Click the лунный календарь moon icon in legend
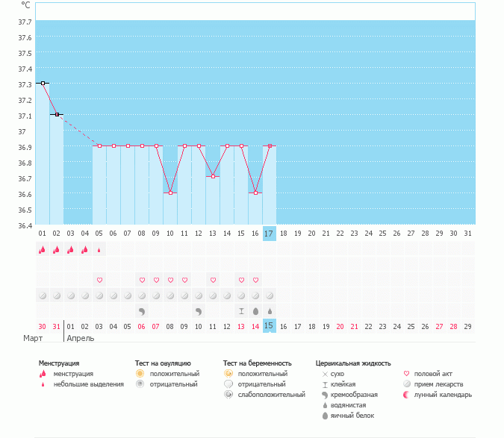The height and width of the screenshot is (438, 504). tap(407, 394)
